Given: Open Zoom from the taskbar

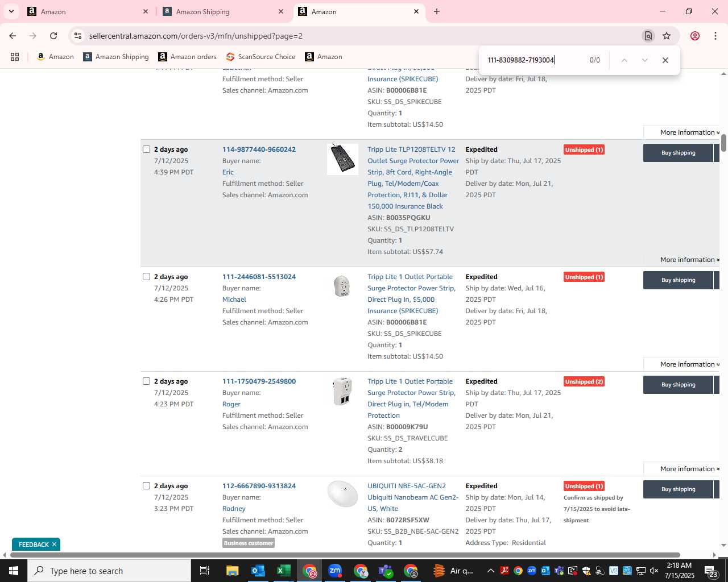Looking at the screenshot, I should coord(335,571).
